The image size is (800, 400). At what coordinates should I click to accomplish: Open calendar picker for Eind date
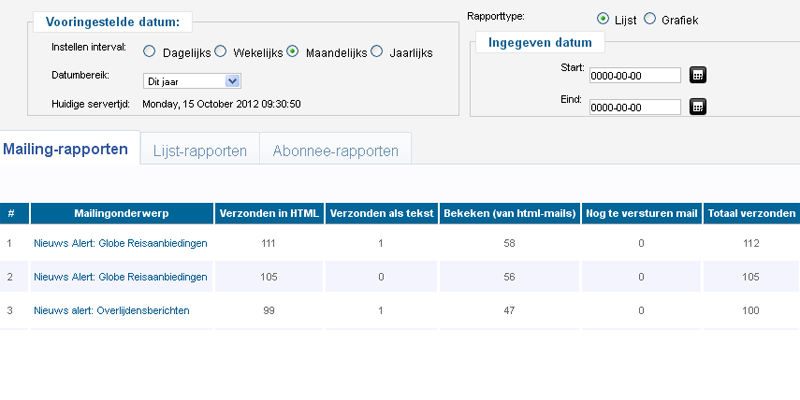[698, 107]
